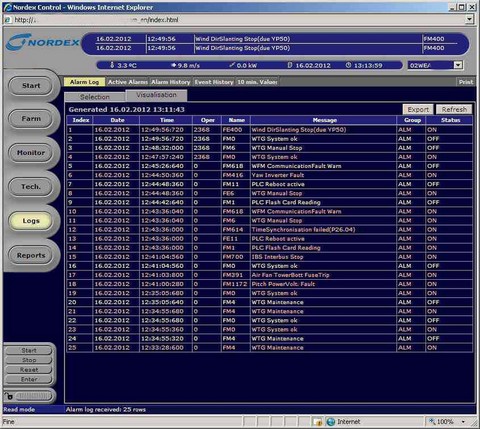This screenshot has height=429, width=480.
Task: Click the Name column header
Action: [x=236, y=120]
